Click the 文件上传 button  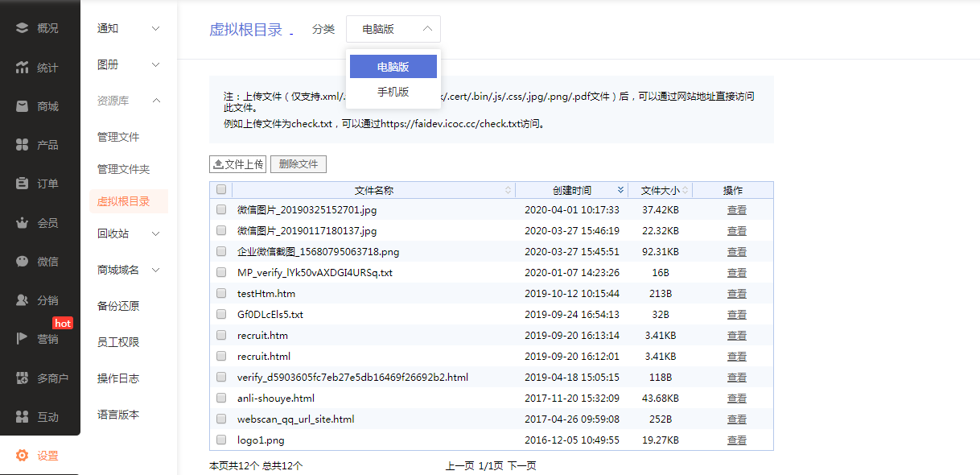[x=237, y=164]
